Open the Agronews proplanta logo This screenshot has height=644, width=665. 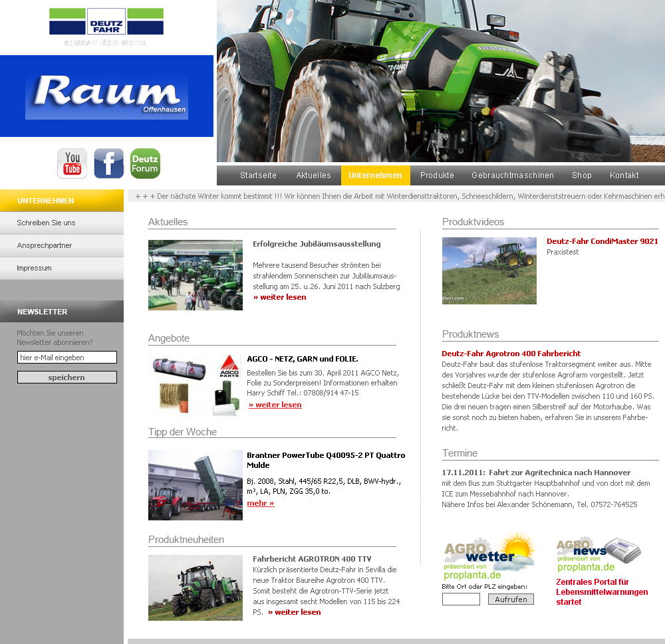pyautogui.click(x=598, y=555)
